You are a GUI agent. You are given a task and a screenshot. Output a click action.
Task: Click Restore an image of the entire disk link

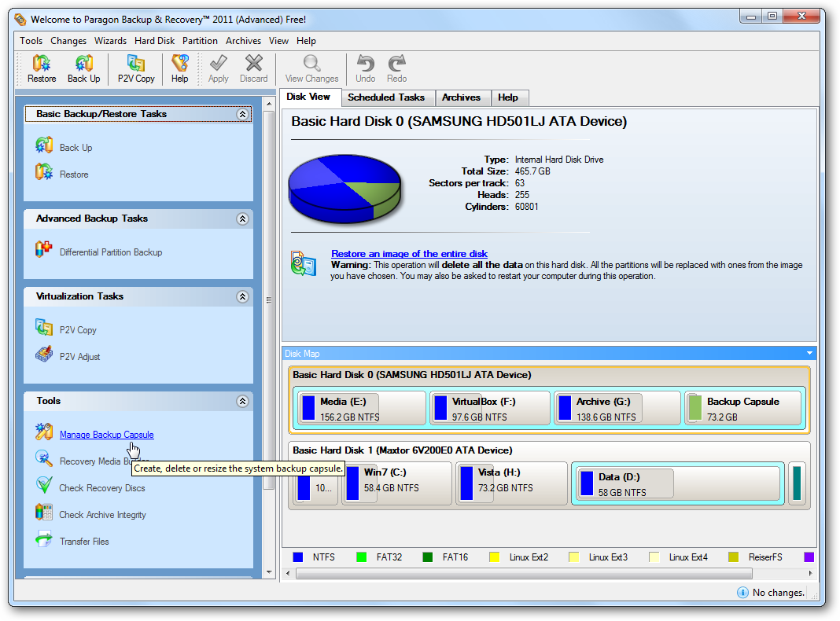pos(409,254)
